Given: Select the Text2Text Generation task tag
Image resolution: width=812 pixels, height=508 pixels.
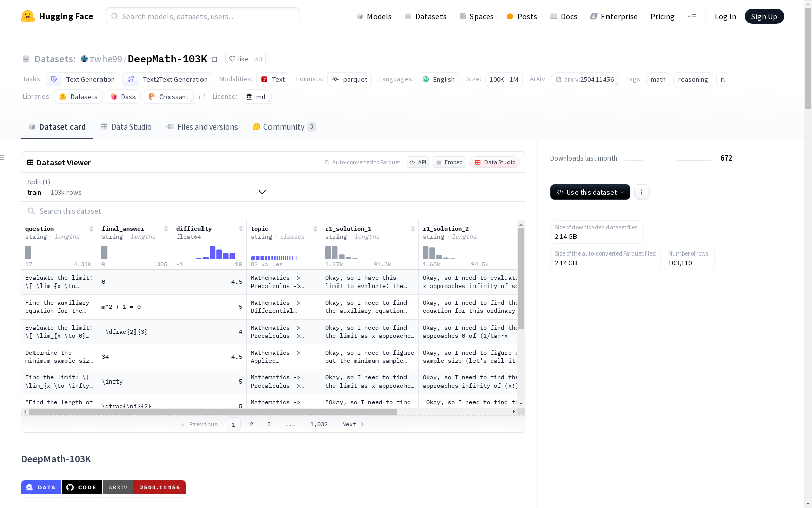Looking at the screenshot, I should coord(167,79).
